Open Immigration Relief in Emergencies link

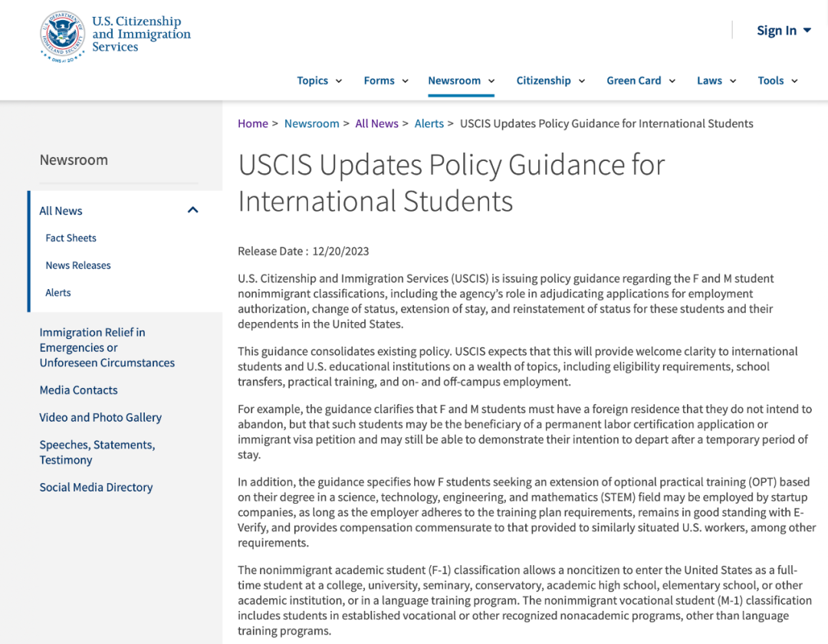point(107,347)
